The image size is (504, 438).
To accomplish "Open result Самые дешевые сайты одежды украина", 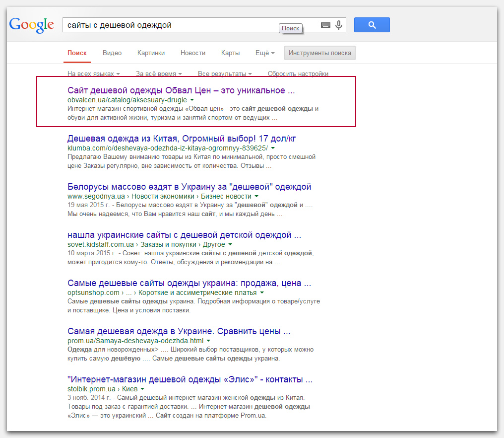I will 189,283.
